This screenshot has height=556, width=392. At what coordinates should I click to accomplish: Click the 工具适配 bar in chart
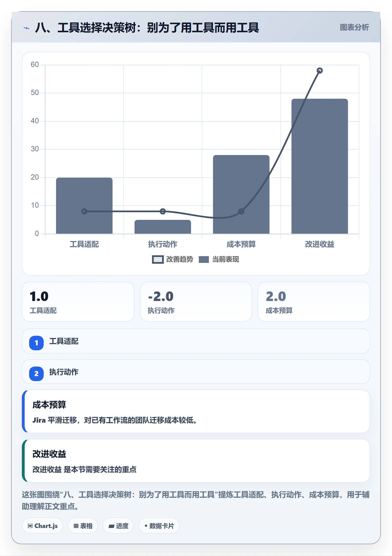point(84,205)
